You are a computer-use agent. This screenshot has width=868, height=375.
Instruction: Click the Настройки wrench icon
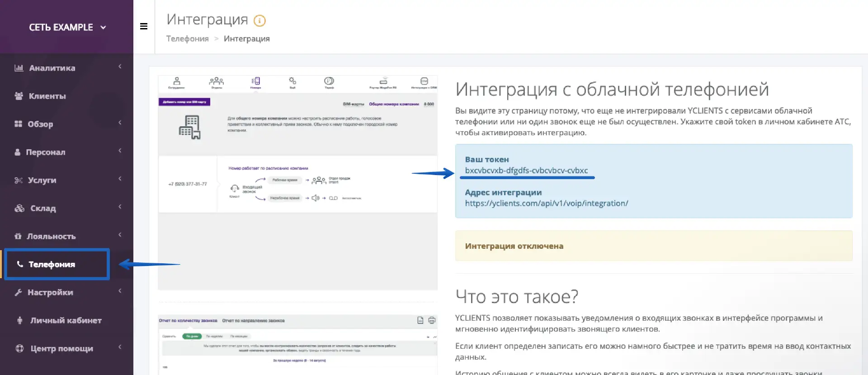[19, 292]
